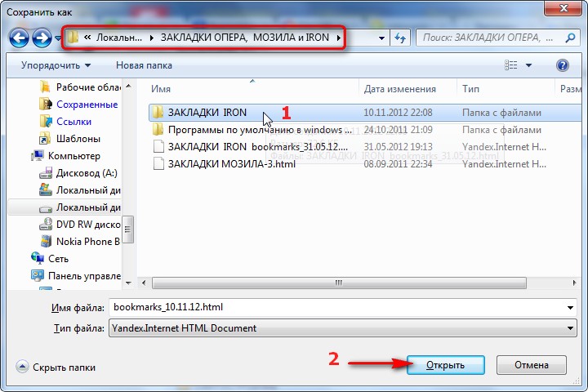The width and height of the screenshot is (588, 392).
Task: Click the floppy drive icon for Дисковод (A:)
Action: 46,173
